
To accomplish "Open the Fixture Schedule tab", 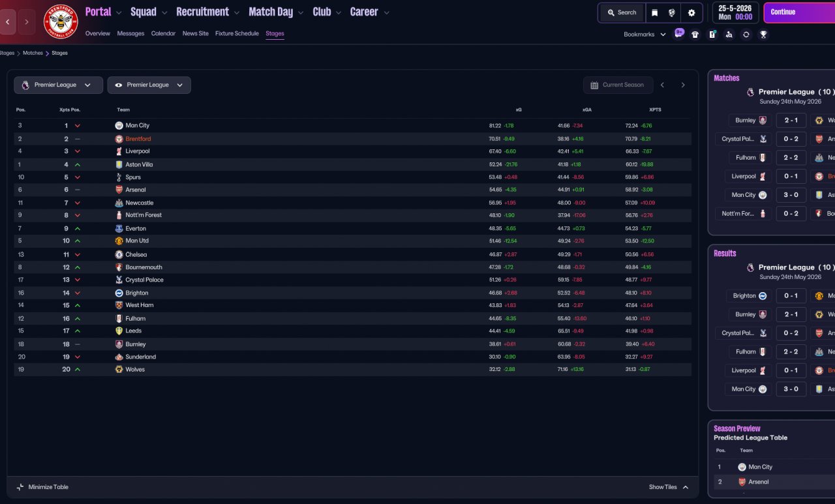I will (237, 33).
